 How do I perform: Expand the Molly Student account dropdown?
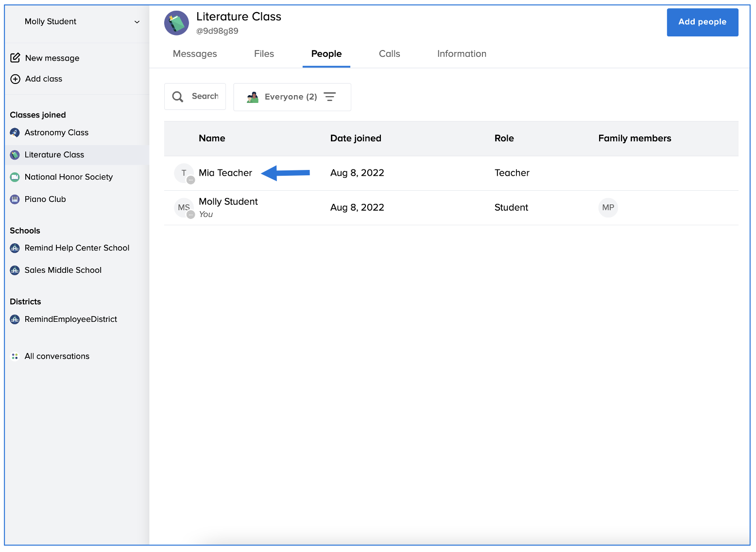pyautogui.click(x=137, y=22)
